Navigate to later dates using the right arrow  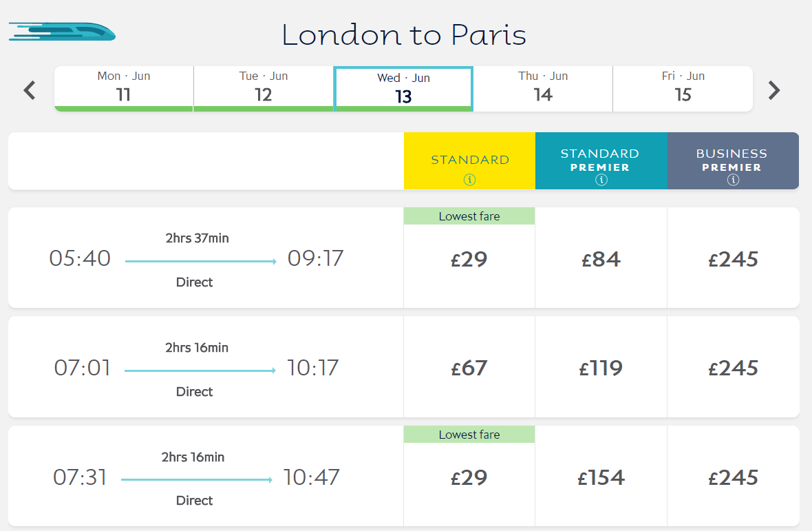tap(774, 90)
